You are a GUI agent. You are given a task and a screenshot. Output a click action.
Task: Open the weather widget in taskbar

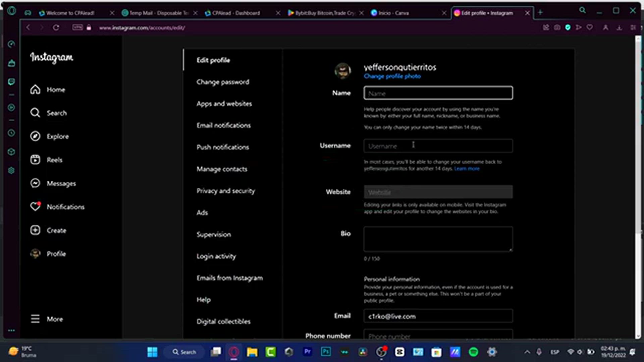pyautogui.click(x=23, y=352)
